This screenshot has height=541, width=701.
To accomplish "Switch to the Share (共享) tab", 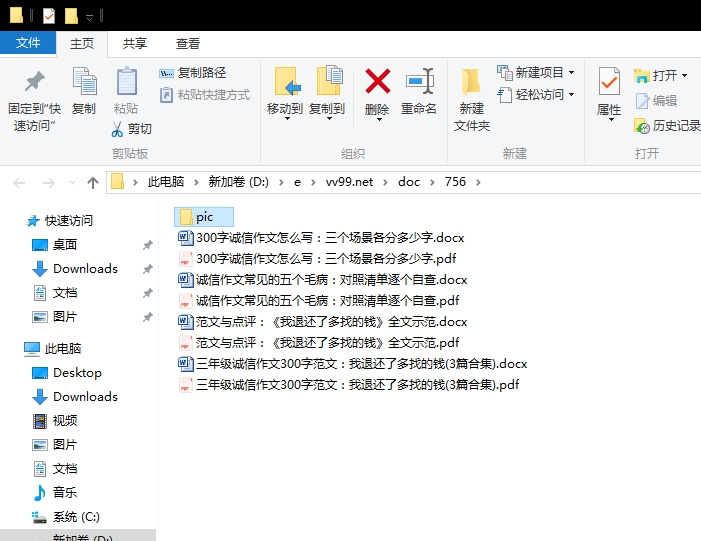I will click(135, 44).
